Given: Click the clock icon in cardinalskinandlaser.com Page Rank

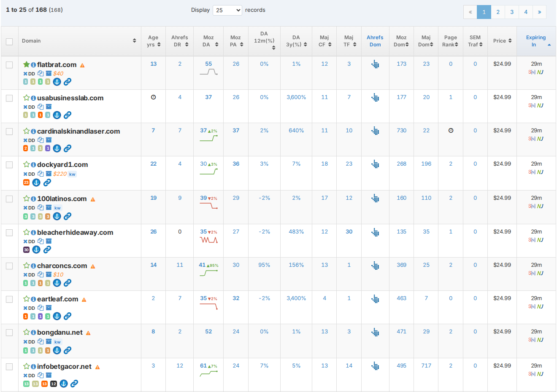Looking at the screenshot, I should tap(451, 130).
